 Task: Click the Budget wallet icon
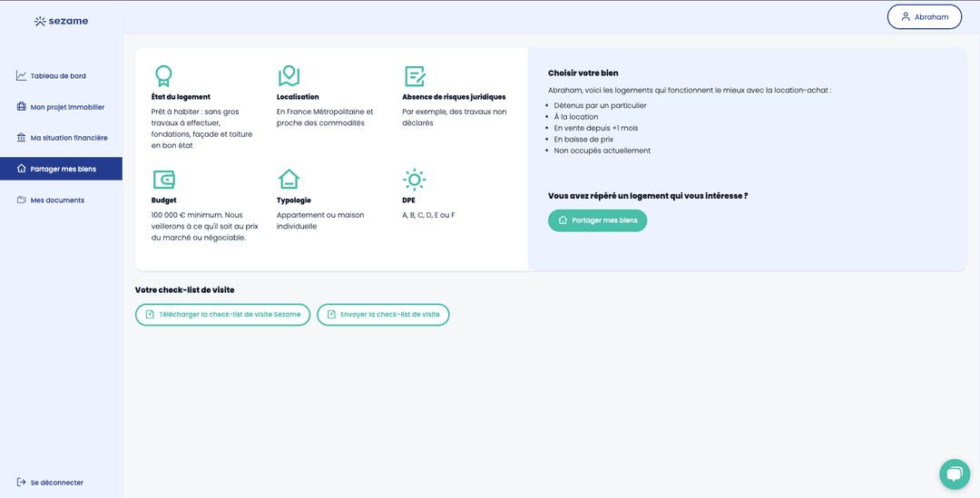point(163,179)
